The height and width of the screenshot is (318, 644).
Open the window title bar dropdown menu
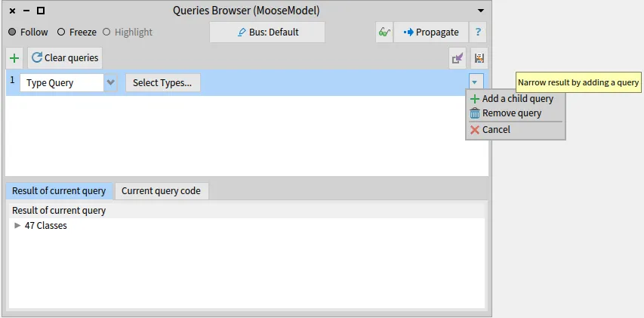click(x=480, y=11)
